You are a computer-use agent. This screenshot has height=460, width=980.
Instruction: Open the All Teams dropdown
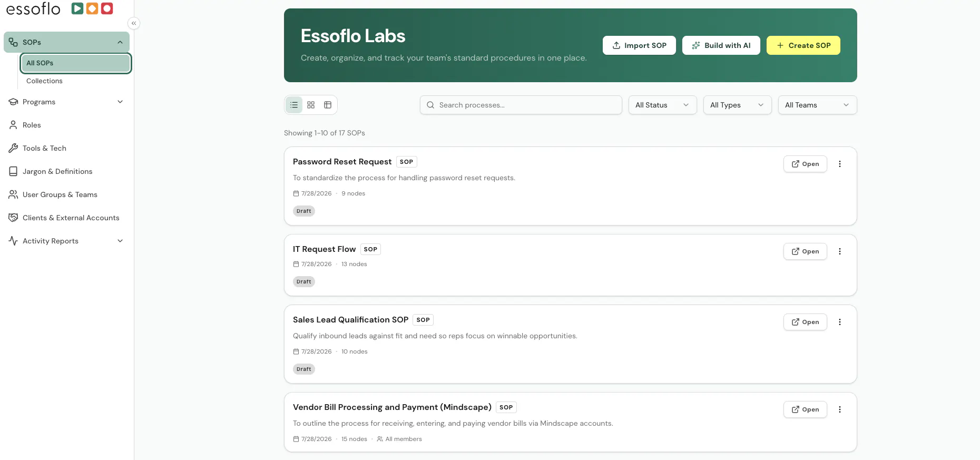(817, 105)
